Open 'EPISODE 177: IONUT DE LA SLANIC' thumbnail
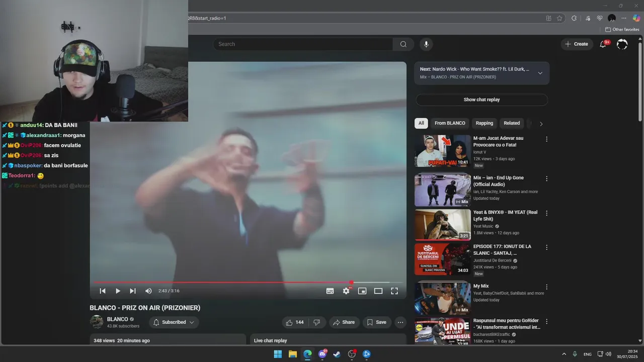 click(443, 259)
